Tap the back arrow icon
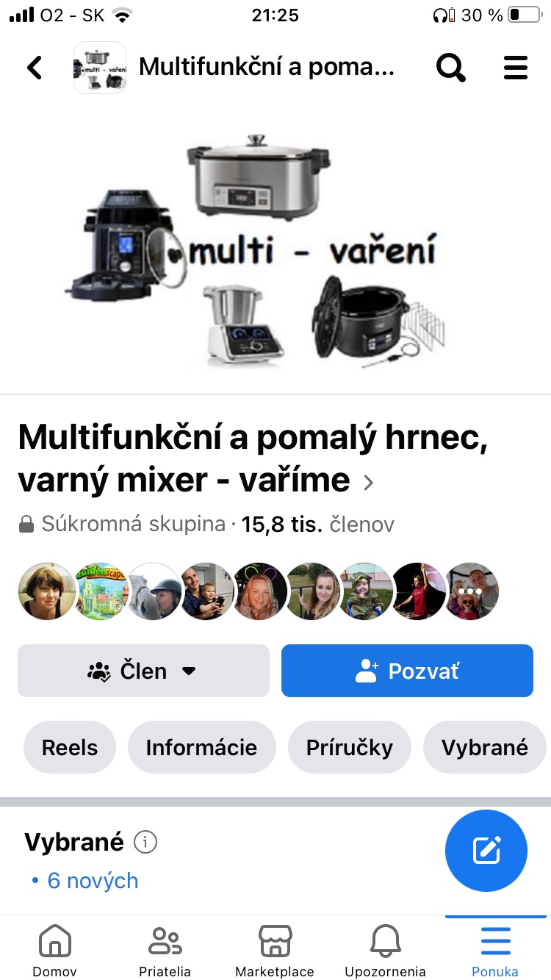 point(35,68)
